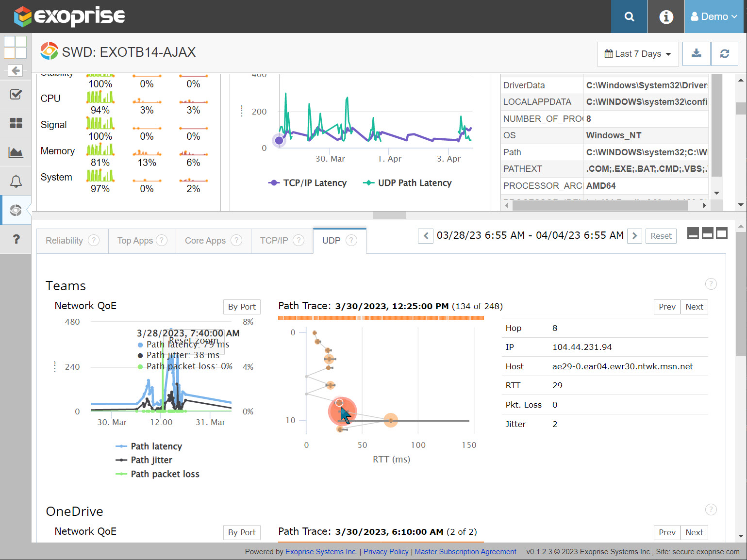Click the environment table vertical scrollbar
Image resolution: width=747 pixels, height=560 pixels.
pyautogui.click(x=716, y=126)
